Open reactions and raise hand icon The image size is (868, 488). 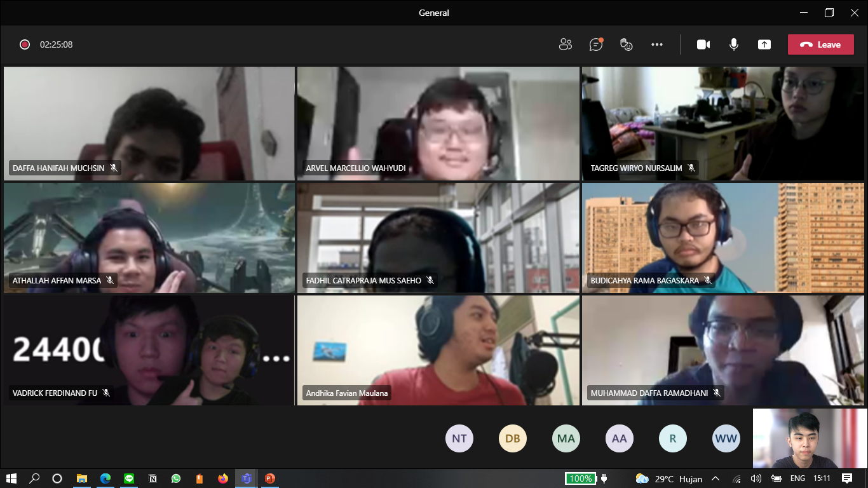pos(627,44)
